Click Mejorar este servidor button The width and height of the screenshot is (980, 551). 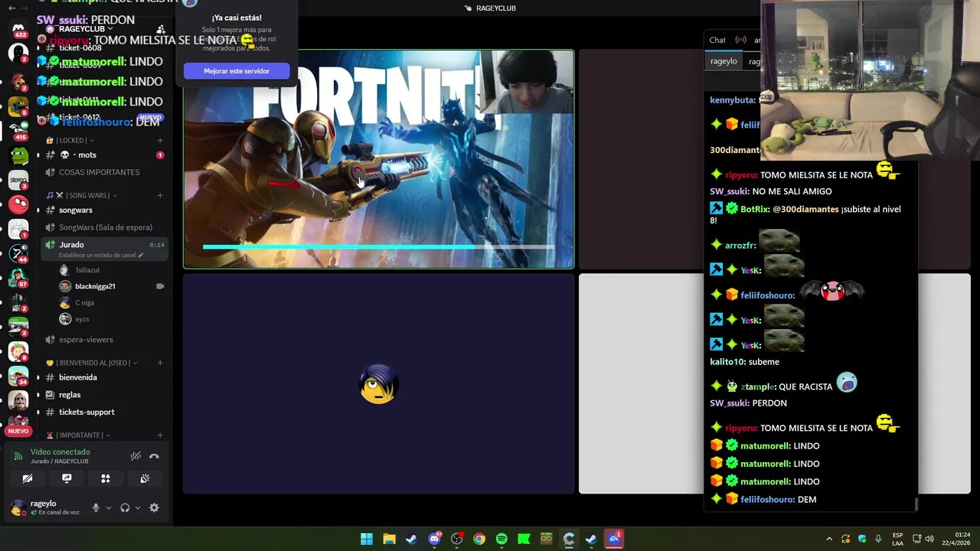237,71
